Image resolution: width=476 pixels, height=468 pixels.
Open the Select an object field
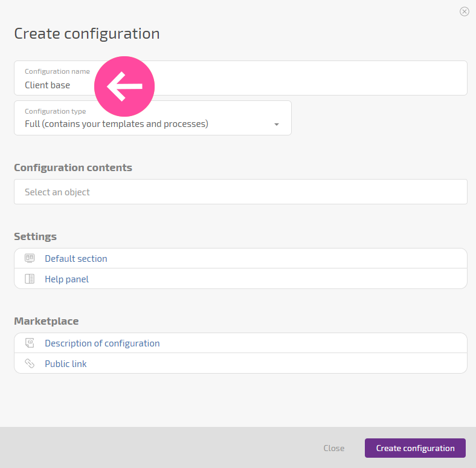point(240,192)
